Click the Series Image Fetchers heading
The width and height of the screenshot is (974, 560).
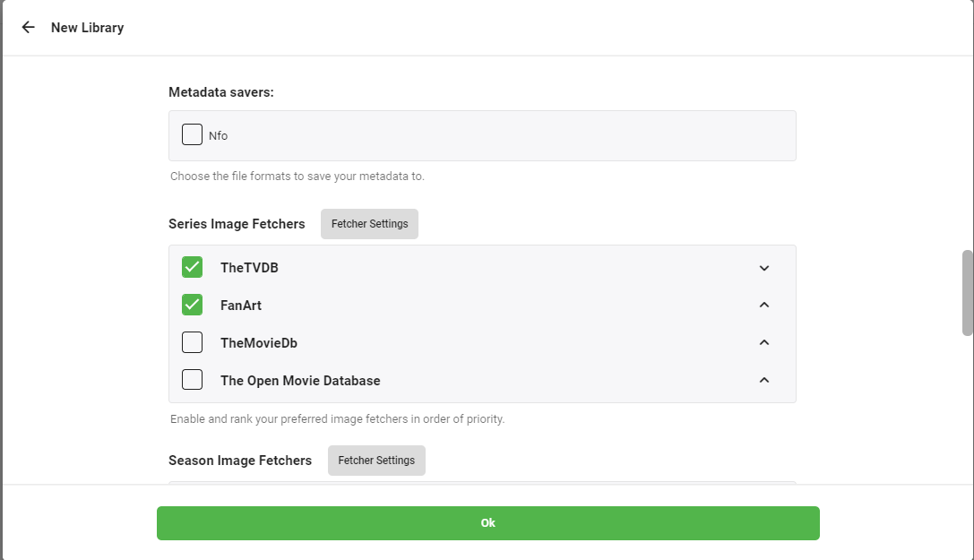coord(237,224)
